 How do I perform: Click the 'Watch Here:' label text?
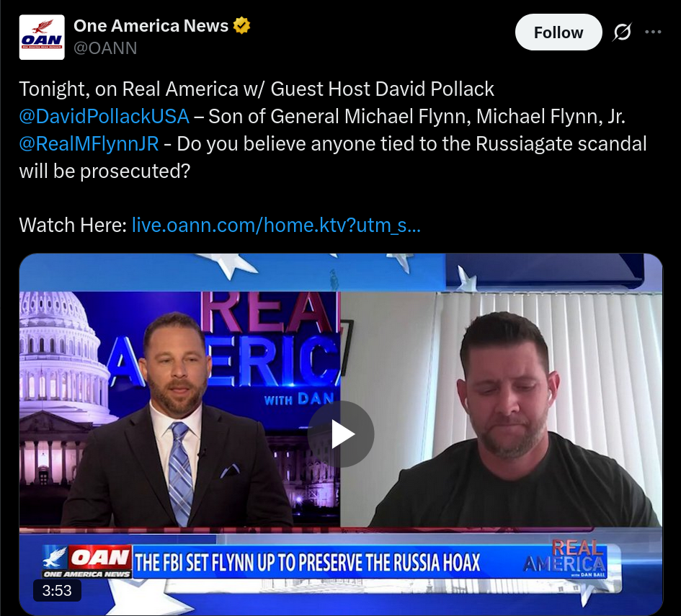(73, 226)
